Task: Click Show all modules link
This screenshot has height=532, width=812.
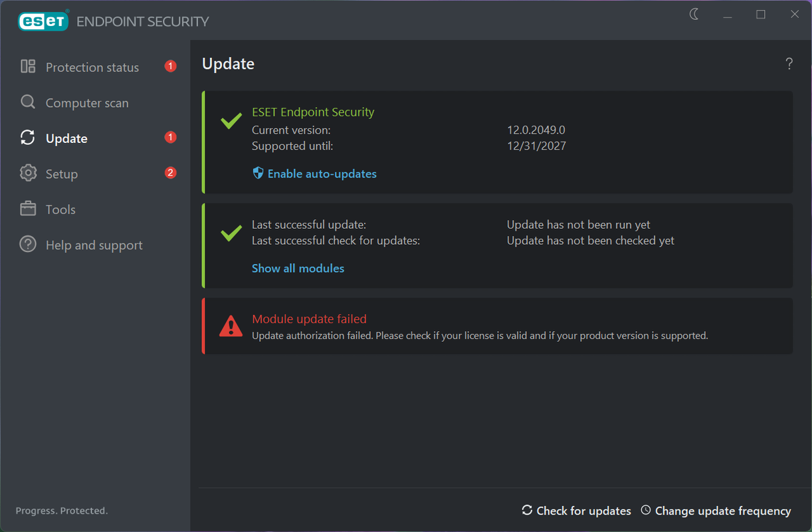Action: point(298,268)
